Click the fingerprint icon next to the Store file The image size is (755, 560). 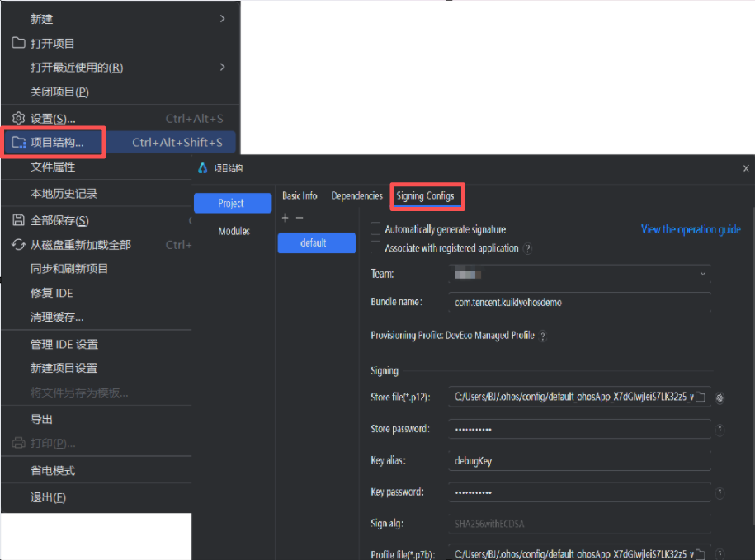tap(720, 398)
